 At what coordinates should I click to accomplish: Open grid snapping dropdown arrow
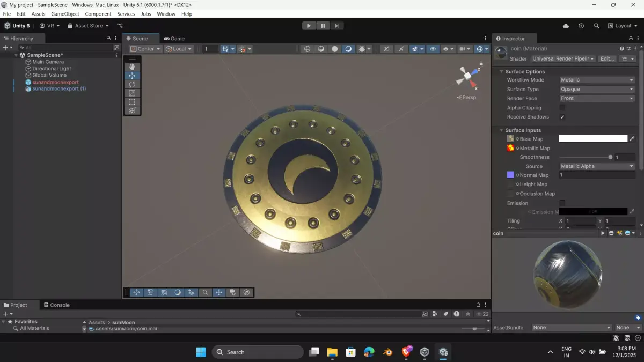232,49
